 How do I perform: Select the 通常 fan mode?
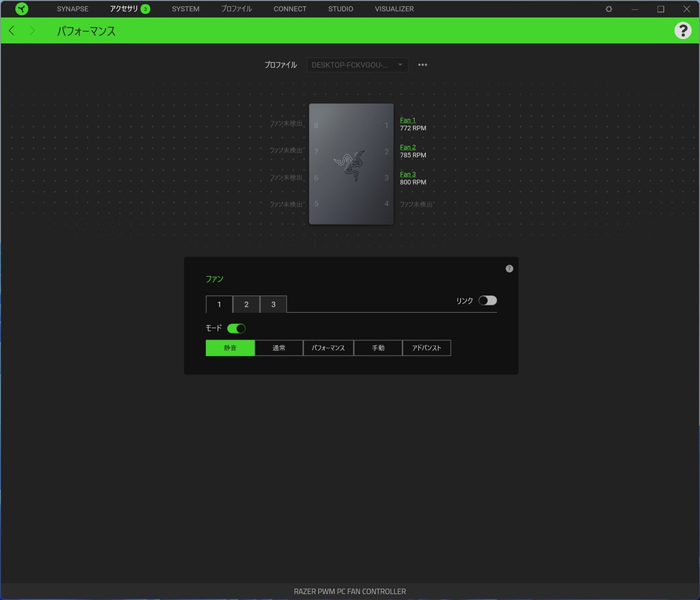[x=279, y=348]
